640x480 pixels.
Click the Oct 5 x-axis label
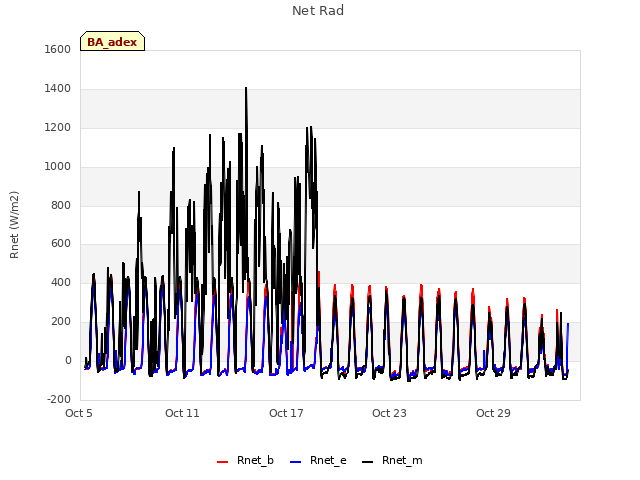[79, 413]
